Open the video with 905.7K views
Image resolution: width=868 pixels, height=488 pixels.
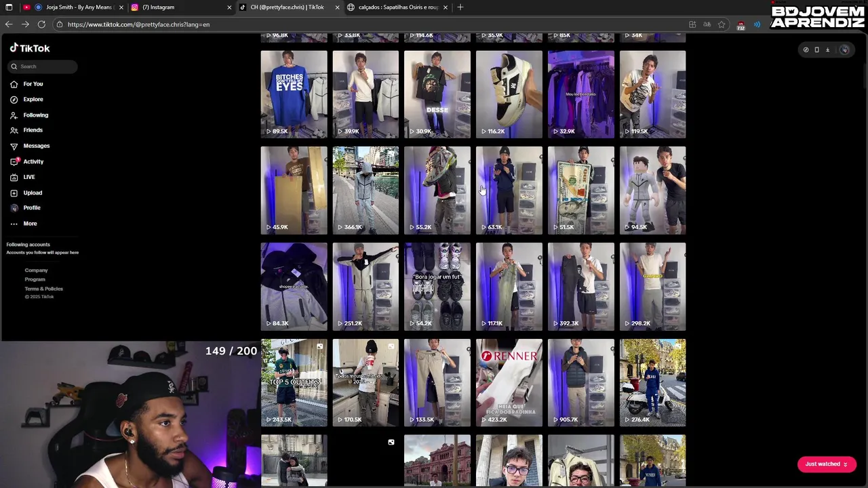(581, 383)
